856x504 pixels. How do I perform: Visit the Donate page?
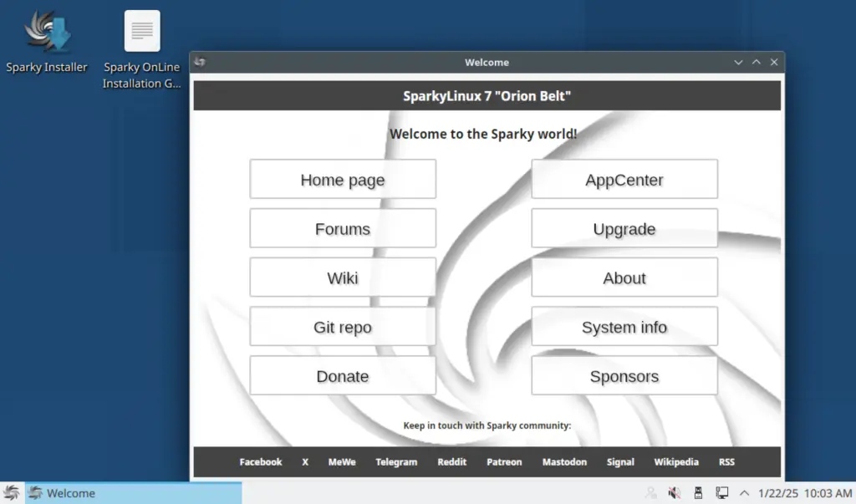point(342,375)
